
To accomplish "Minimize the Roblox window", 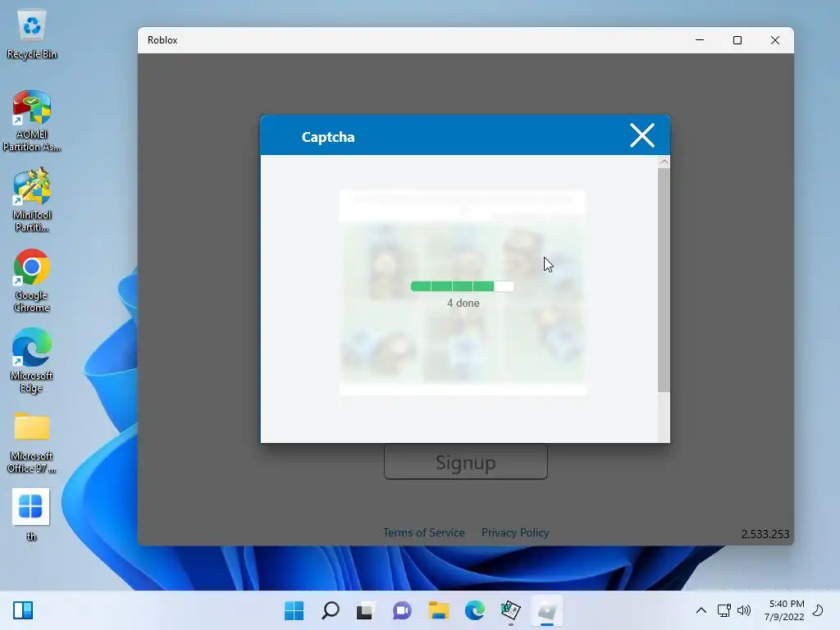I will 700,40.
